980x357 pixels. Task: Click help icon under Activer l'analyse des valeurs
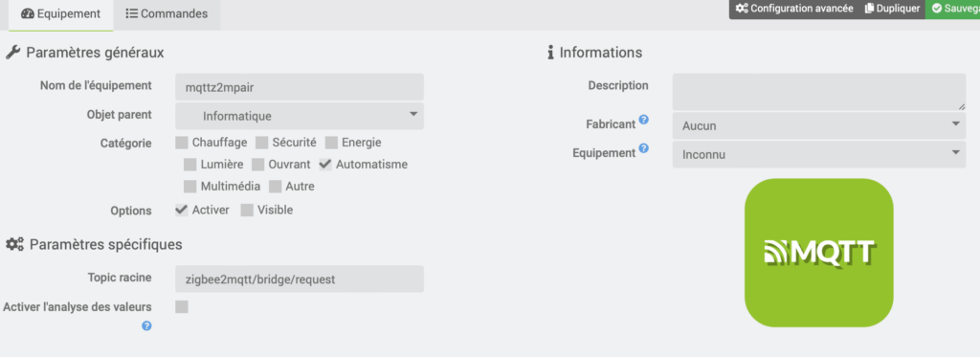146,325
